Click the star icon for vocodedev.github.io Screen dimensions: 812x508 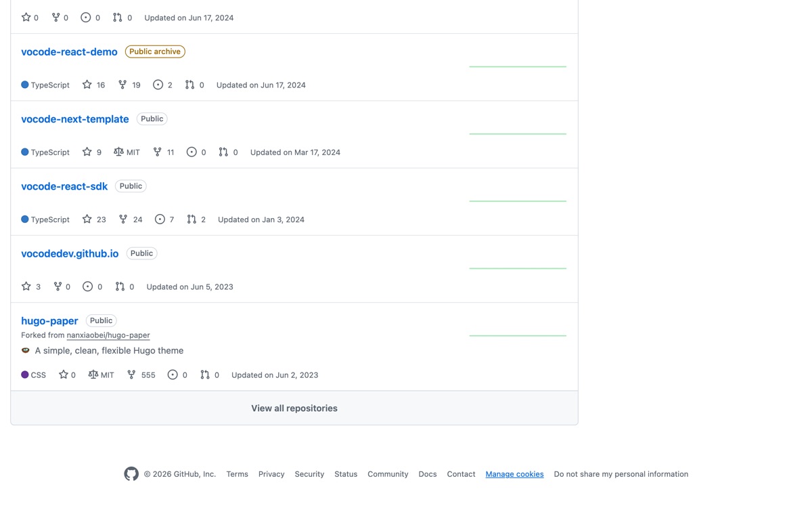coord(26,287)
